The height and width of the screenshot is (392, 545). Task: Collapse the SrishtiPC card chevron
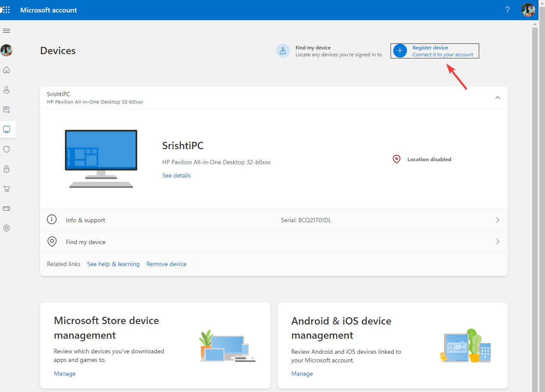pos(498,98)
